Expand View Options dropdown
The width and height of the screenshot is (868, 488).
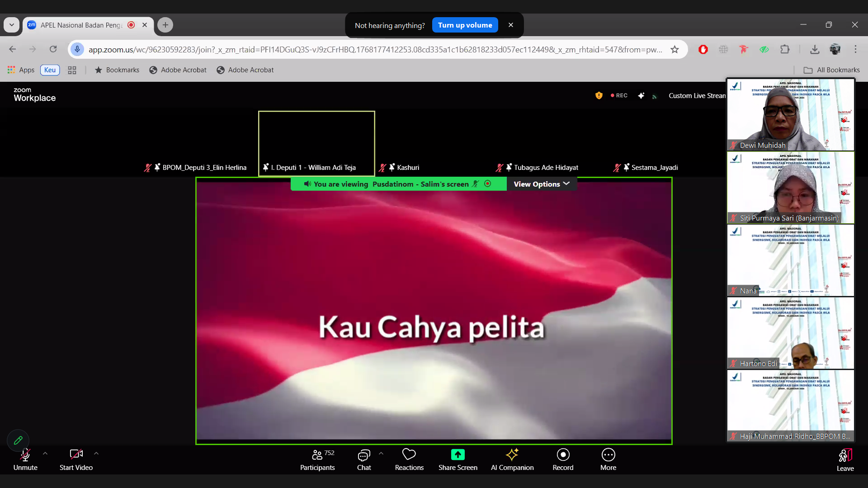[x=541, y=184]
